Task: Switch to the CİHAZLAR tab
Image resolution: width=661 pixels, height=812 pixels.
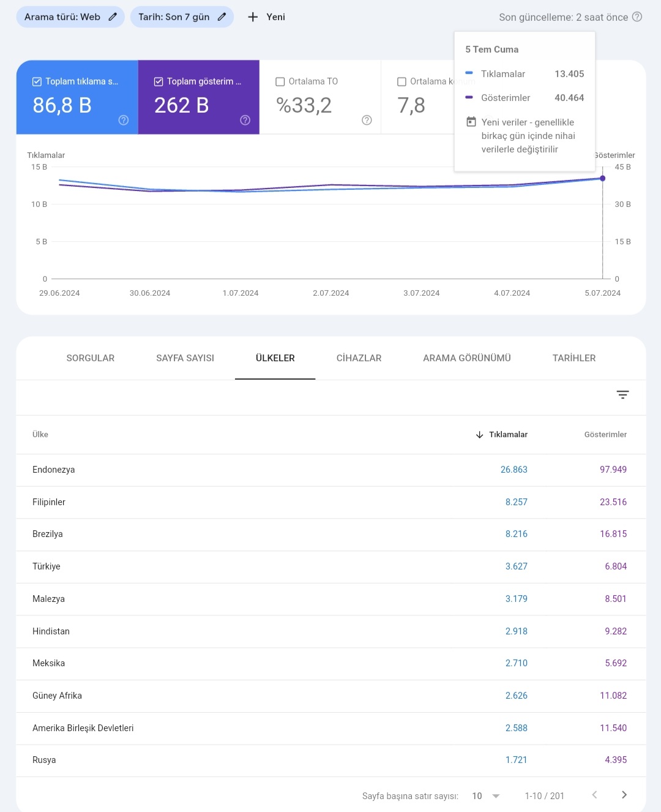Action: click(359, 358)
